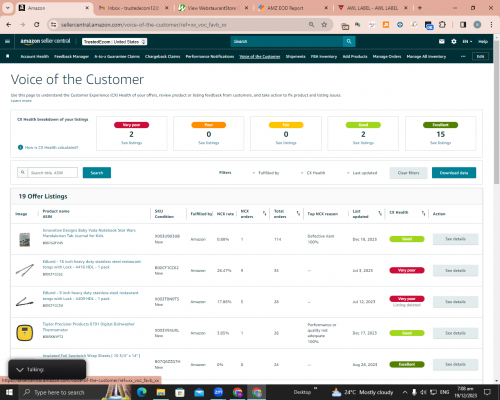Image resolution: width=500 pixels, height=400 pixels.
Task: Click the info icon beside CX Health calculated
Action: coord(20,147)
